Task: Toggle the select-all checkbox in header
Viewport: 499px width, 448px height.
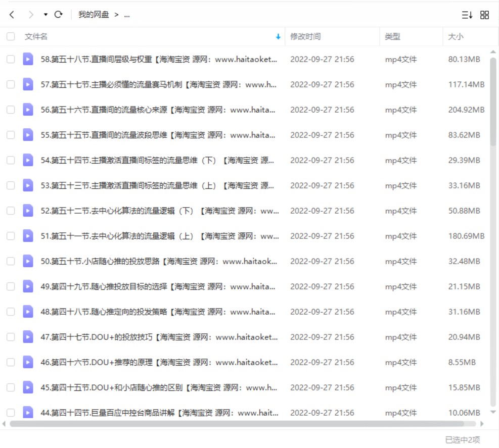Action: coord(11,36)
